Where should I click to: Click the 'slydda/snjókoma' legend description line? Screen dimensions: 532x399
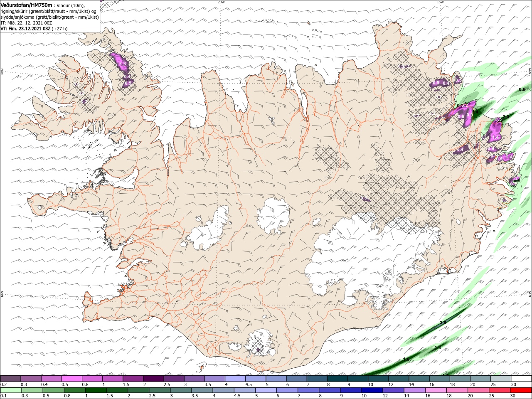(49, 17)
